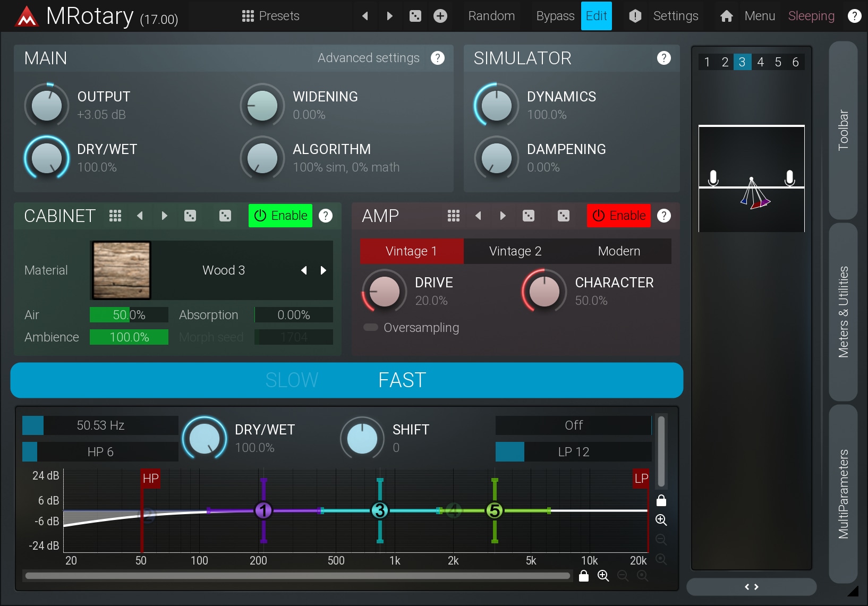Switch to the Vintage 2 amp tab
Viewport: 868px width, 606px height.
pyautogui.click(x=515, y=251)
